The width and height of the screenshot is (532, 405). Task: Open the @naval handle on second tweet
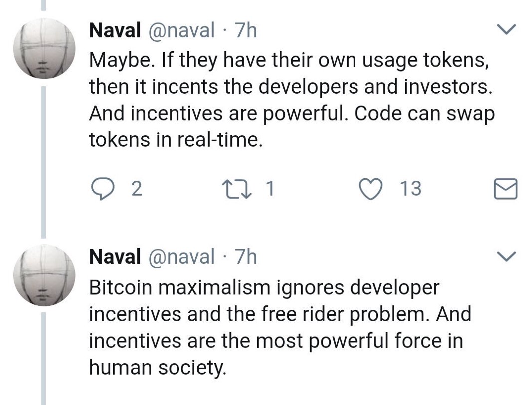point(181,257)
